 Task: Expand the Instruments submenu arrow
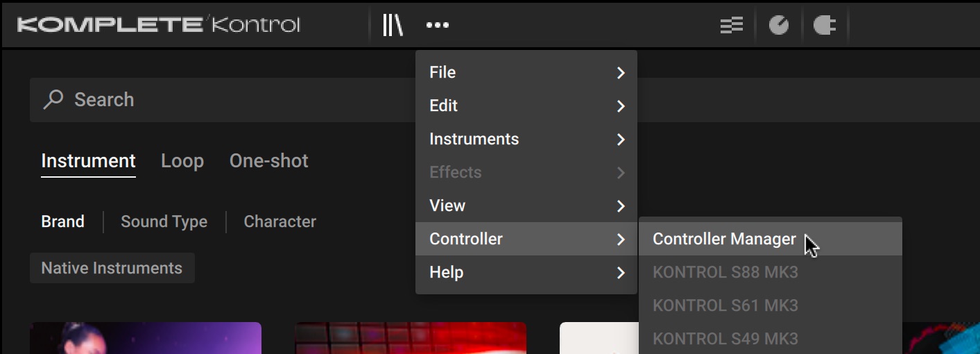coord(621,140)
